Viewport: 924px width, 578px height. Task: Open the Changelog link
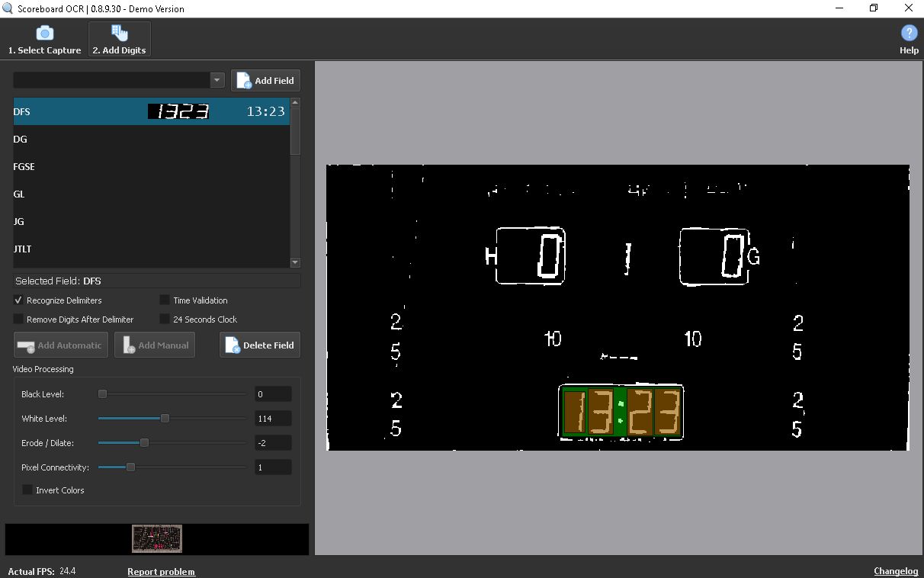[895, 572]
